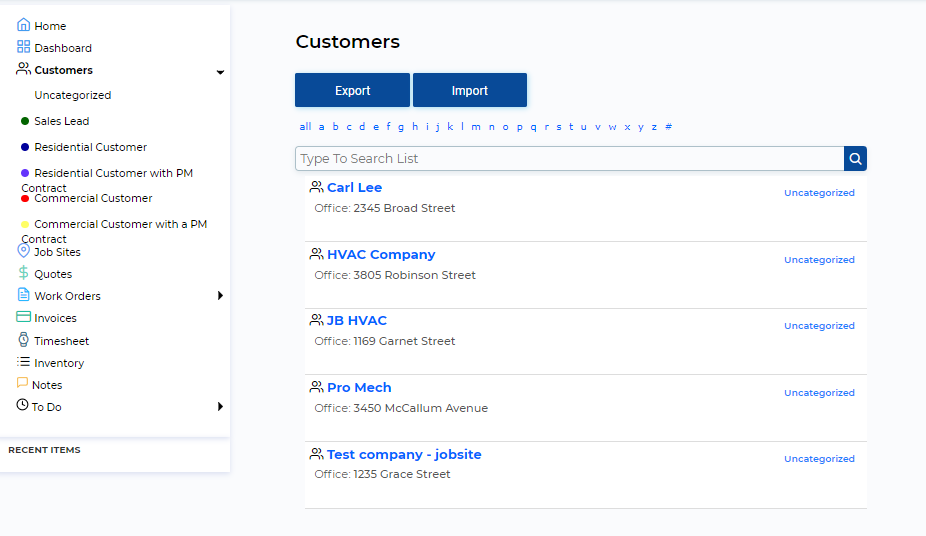The height and width of the screenshot is (536, 926).
Task: Click the people icon beside Carl Lee
Action: coord(316,187)
